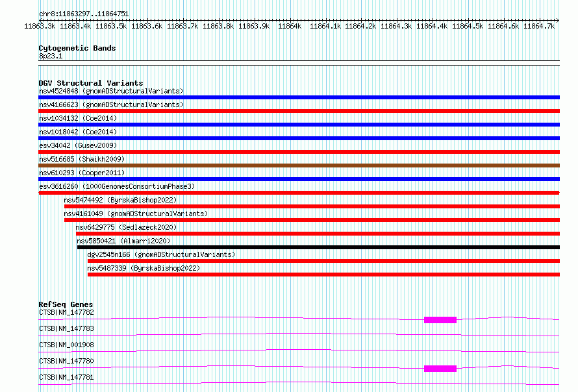Open the CTSB|NM_147782 transcript label
Screen dimensions: 578x392
point(66,312)
